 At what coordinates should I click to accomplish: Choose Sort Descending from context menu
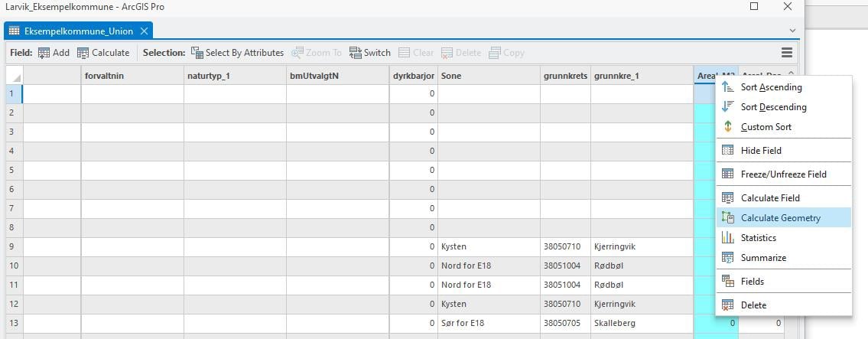point(773,107)
